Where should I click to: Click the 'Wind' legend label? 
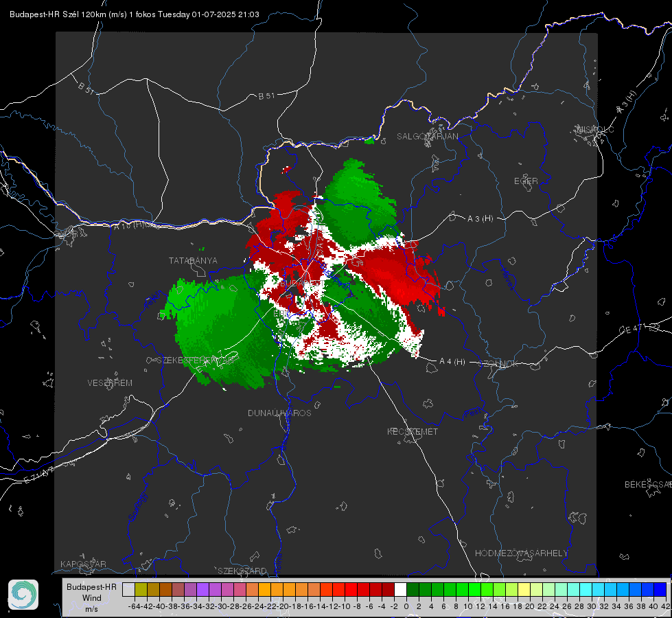pos(92,598)
